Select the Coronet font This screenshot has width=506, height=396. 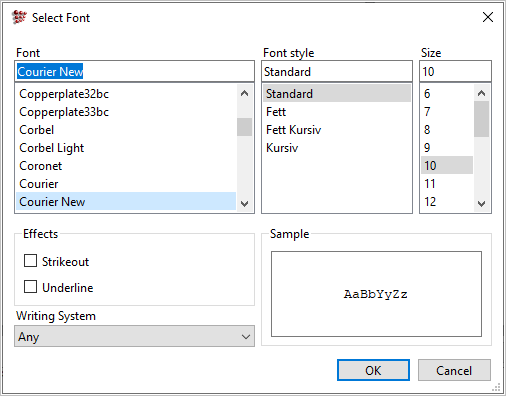click(x=126, y=166)
